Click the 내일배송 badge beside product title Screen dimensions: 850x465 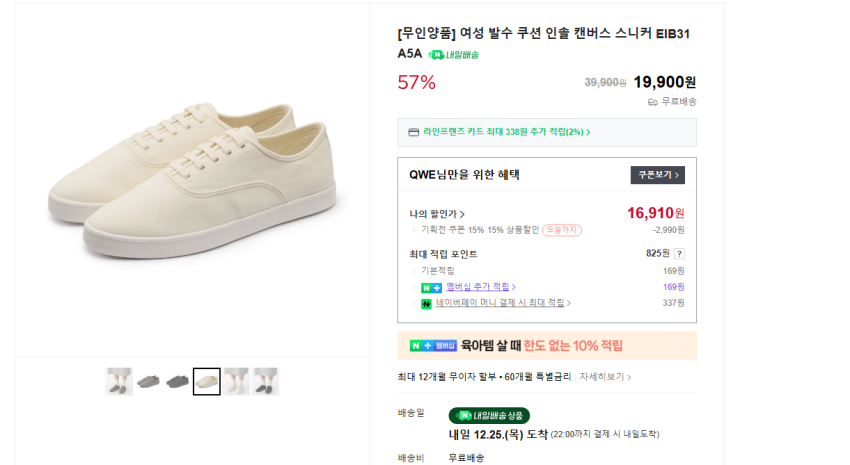453,55
